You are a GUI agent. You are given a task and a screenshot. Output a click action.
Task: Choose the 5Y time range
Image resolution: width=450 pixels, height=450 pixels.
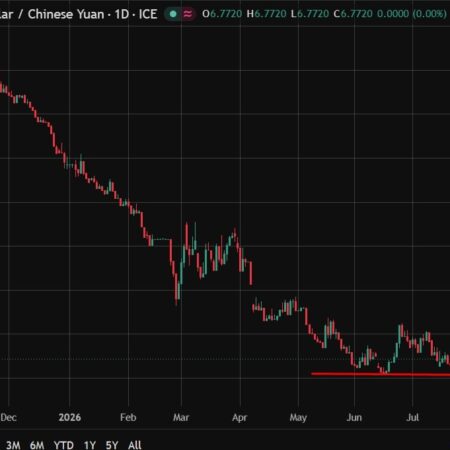pyautogui.click(x=112, y=445)
